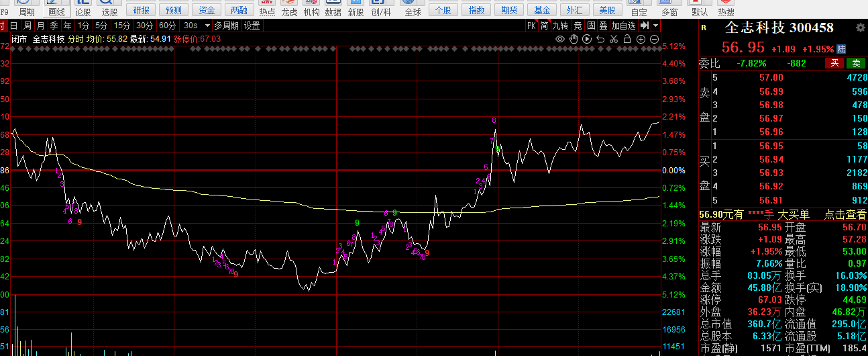Select the 30s period tab
This screenshot has width=868, height=356.
click(x=191, y=26)
